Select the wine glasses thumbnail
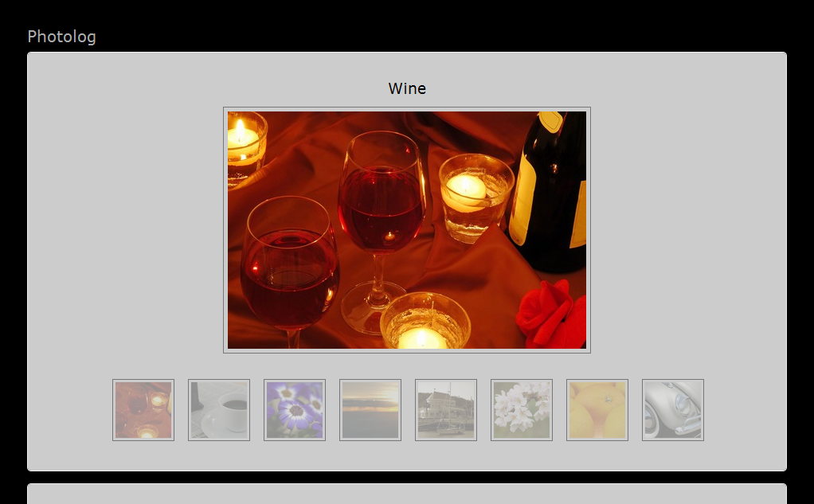Viewport: 814px width, 504px height. 143,410
